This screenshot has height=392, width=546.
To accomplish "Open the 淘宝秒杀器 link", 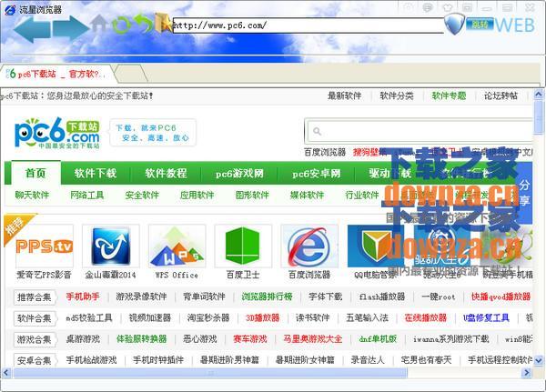I will (208, 317).
